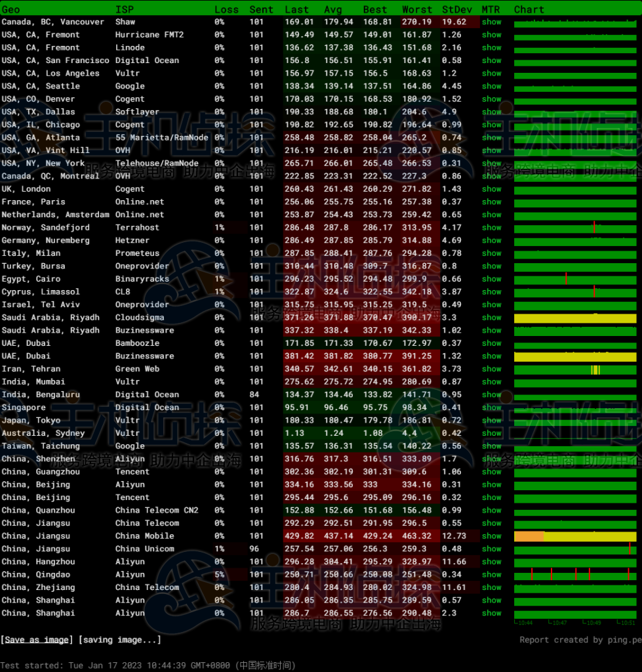The width and height of the screenshot is (642, 672).
Task: Click the Jiangsu China Mobile orange chart bar
Action: [529, 536]
